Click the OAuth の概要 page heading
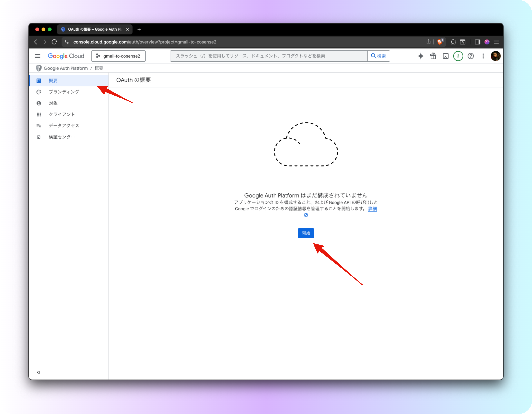The width and height of the screenshot is (532, 414). pyautogui.click(x=133, y=80)
